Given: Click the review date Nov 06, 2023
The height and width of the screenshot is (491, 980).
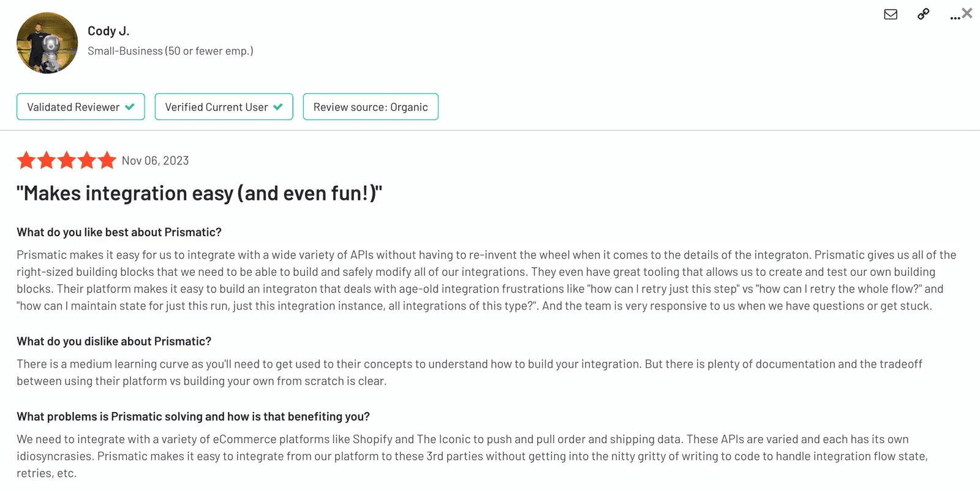Looking at the screenshot, I should pos(156,161).
